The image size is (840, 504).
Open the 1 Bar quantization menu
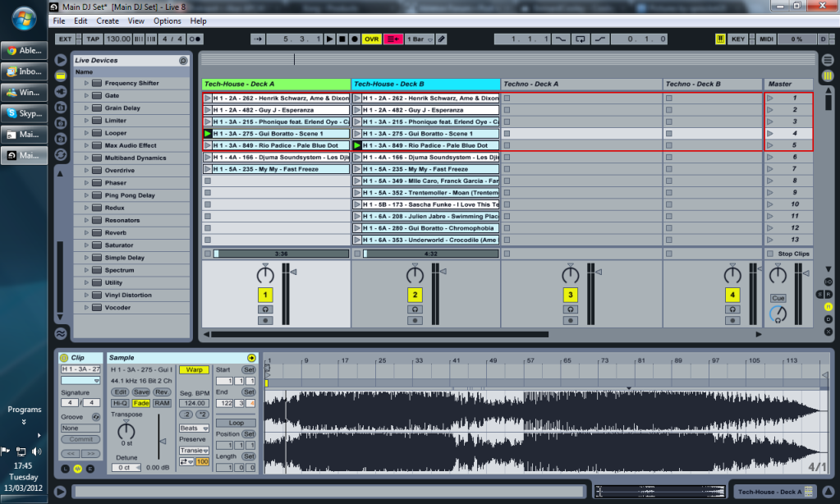coord(420,39)
